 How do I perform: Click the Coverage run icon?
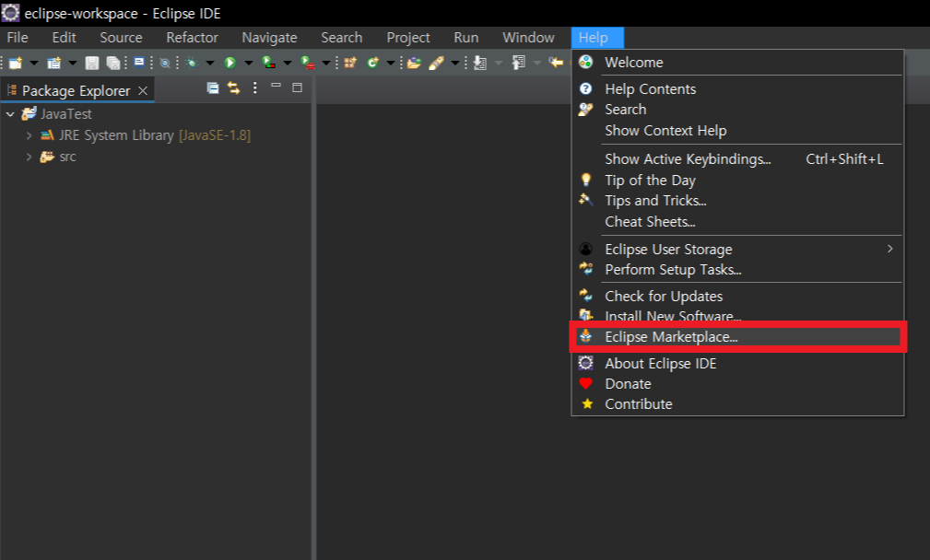click(269, 63)
